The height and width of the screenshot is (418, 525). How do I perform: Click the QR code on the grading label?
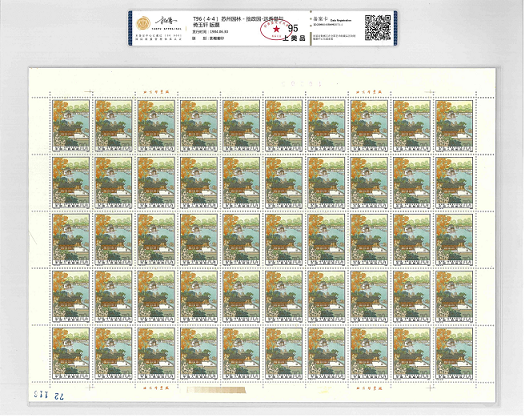[378, 27]
